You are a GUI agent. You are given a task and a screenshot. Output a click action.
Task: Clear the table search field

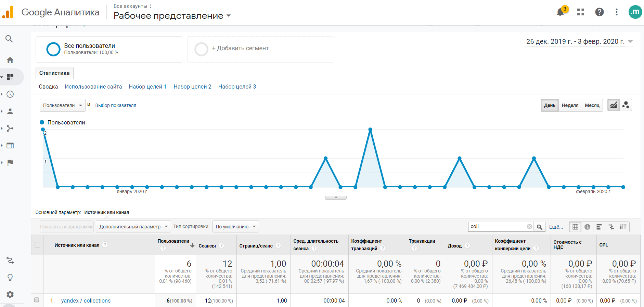point(529,227)
